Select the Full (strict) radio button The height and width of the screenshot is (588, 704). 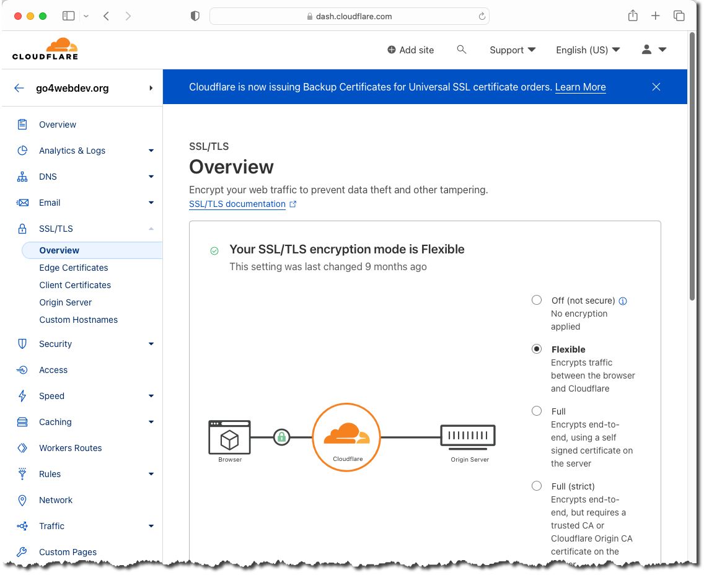click(537, 486)
